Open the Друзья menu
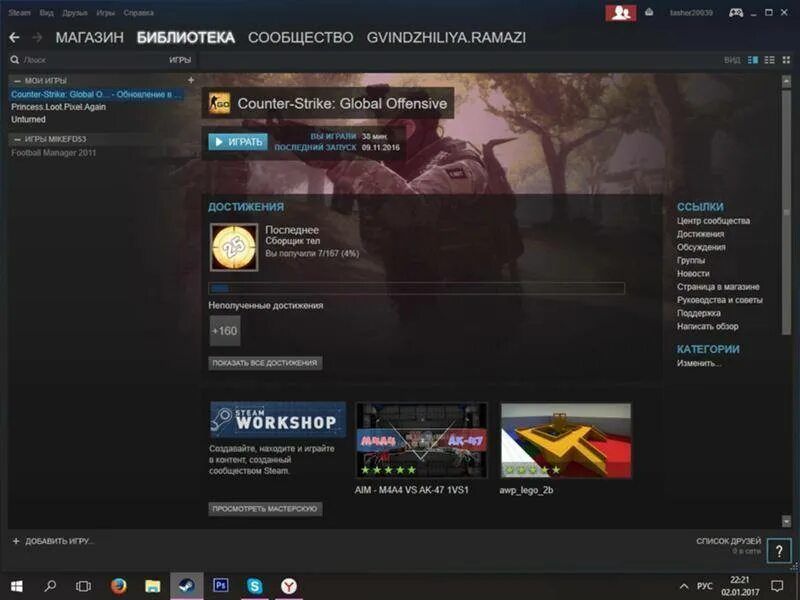800x600 pixels. [74, 13]
